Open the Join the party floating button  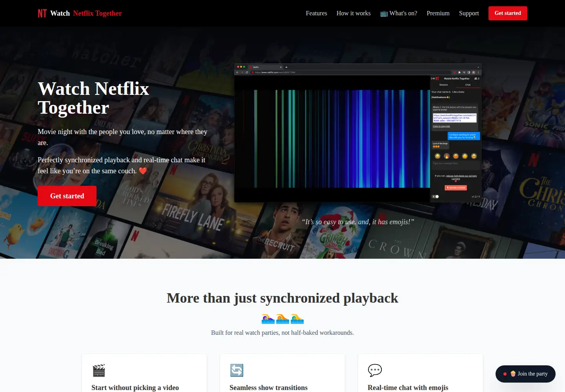pos(525,374)
